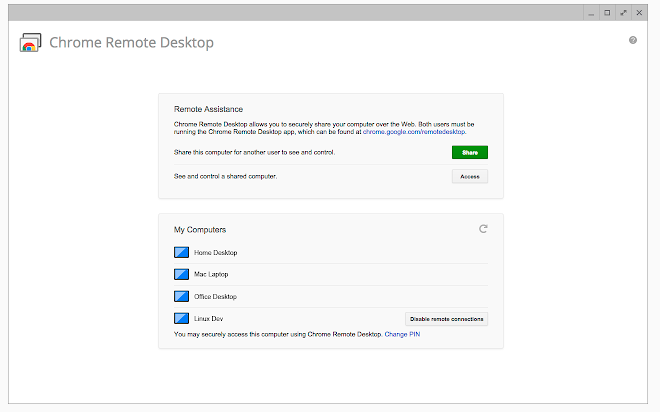
Task: Select the Linux Dev name entry
Action: point(209,319)
